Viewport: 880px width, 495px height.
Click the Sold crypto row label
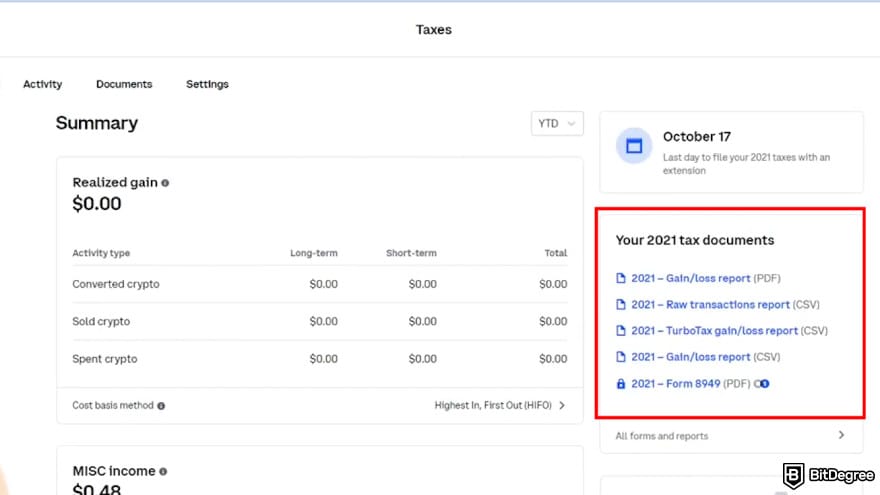[x=101, y=322]
